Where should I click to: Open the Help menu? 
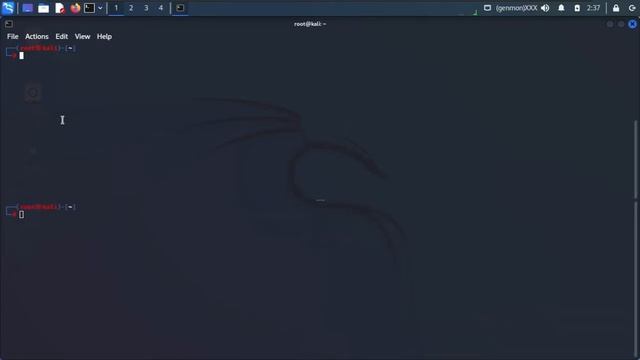click(104, 36)
